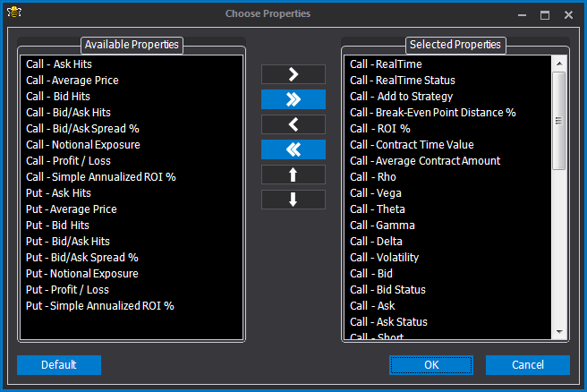Click scrollbar up arrow in Selected Properties
587x392 pixels.
click(559, 64)
